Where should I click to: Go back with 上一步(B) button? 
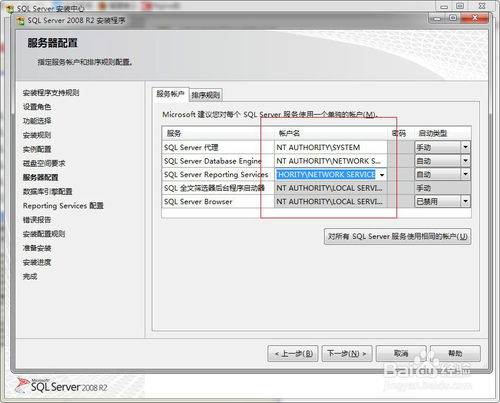293,353
